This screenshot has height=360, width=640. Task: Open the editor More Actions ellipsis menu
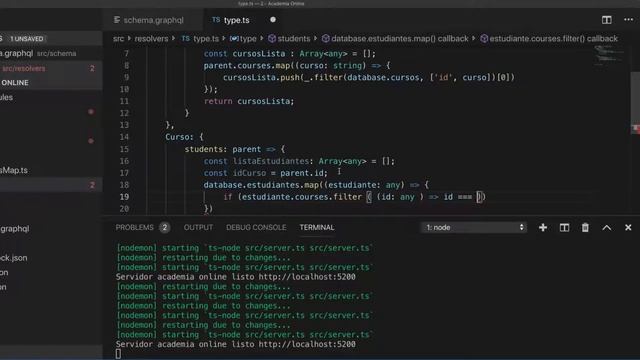pos(629,20)
